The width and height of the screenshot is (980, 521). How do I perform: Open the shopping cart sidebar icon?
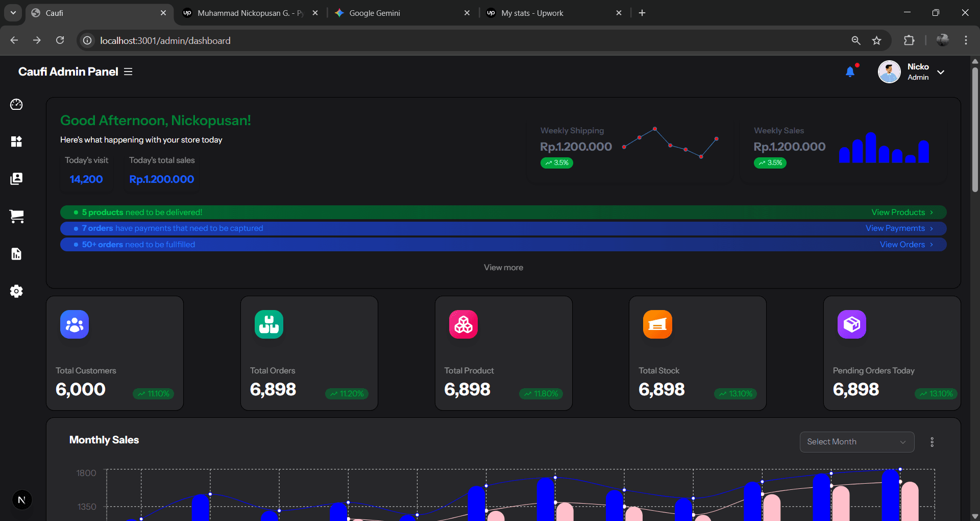point(16,217)
